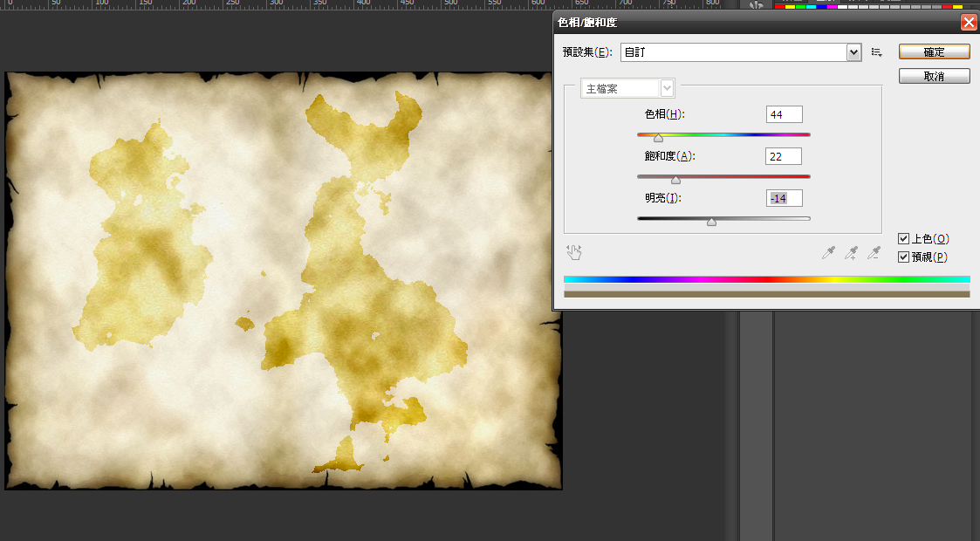Click the 飽和度 value field showing 22
The height and width of the screenshot is (541, 980).
(784, 156)
